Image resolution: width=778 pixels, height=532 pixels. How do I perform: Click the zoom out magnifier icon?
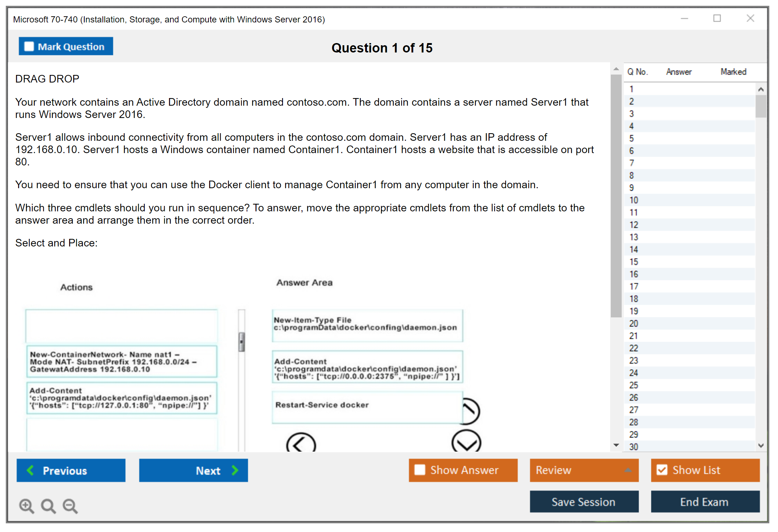(x=70, y=506)
